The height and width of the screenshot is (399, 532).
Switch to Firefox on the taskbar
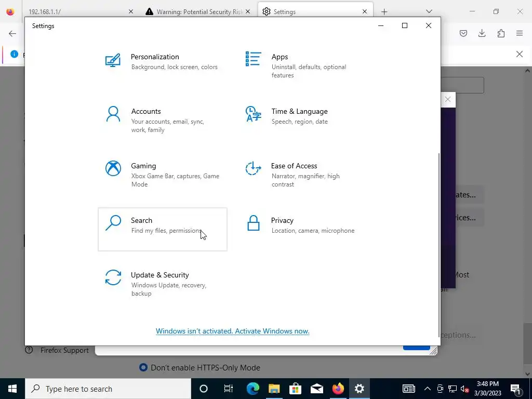(338, 389)
